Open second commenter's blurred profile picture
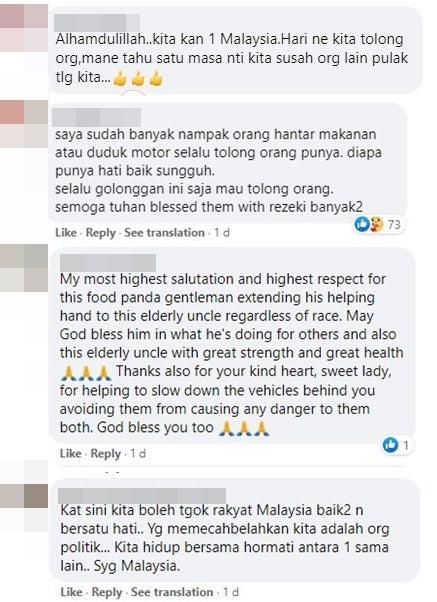Viewport: 437px width, 602px height. click(x=24, y=124)
